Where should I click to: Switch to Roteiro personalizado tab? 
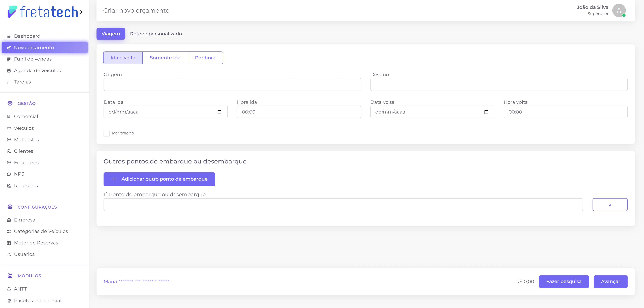tap(156, 34)
